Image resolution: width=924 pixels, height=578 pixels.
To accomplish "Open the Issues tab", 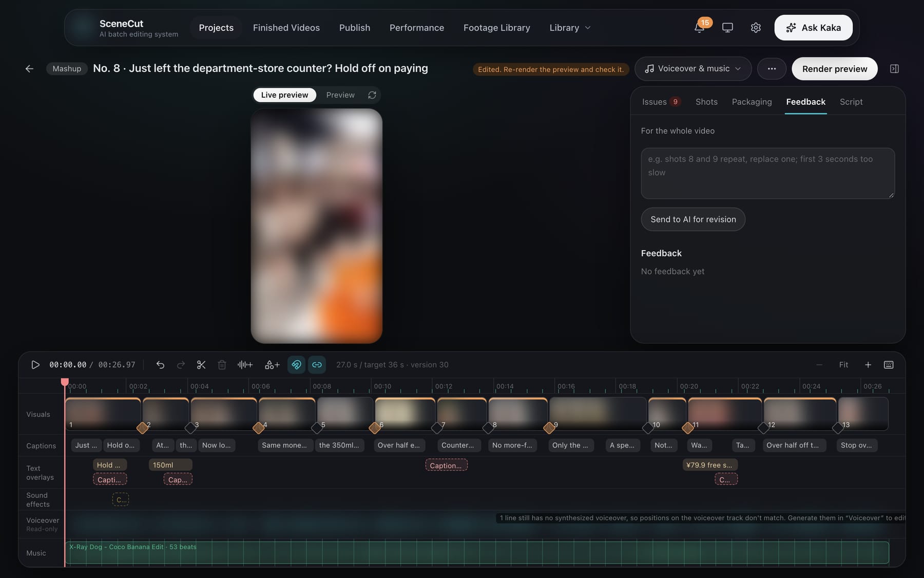I will [661, 102].
